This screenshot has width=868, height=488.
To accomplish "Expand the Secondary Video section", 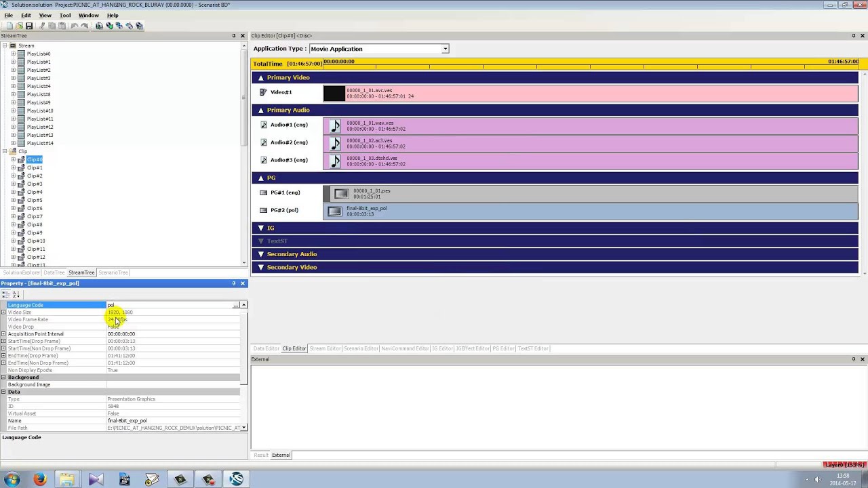I will tap(260, 268).
